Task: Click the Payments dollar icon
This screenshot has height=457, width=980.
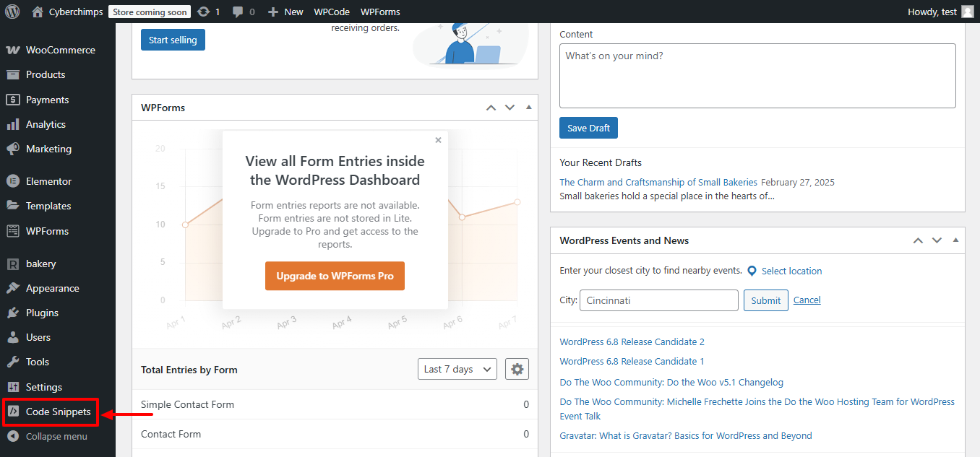Action: tap(13, 100)
